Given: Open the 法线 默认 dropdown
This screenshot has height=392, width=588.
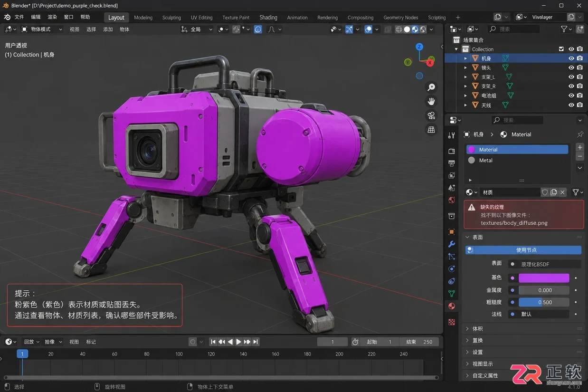Looking at the screenshot, I should pyautogui.click(x=539, y=314).
